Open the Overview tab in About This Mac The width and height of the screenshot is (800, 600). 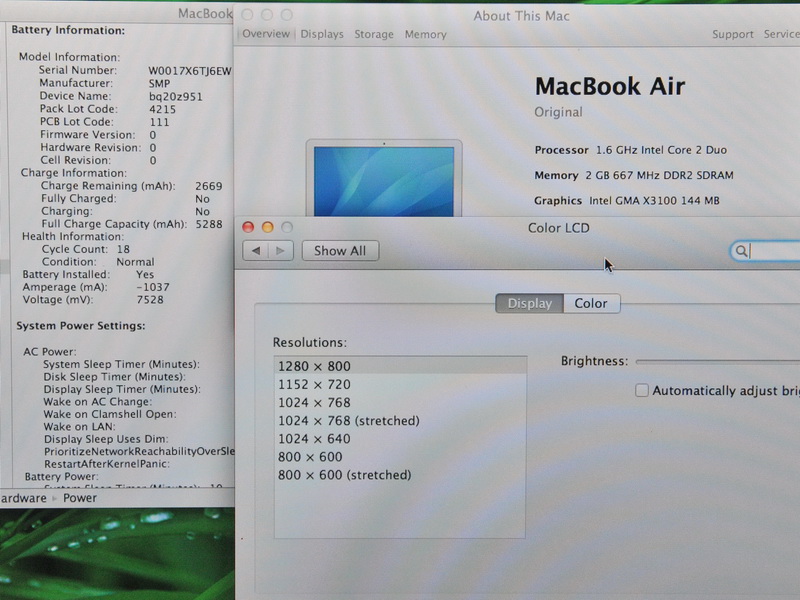coord(266,34)
